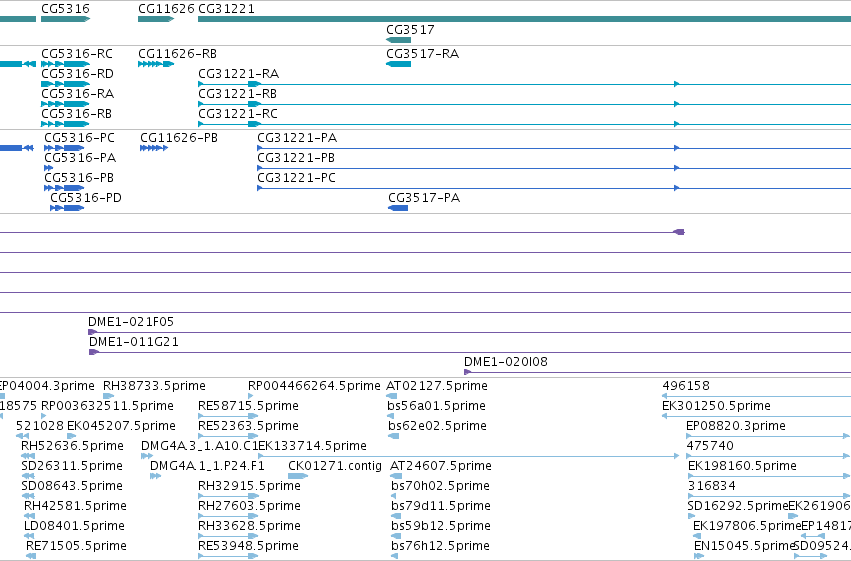This screenshot has width=851, height=561.
Task: Click the CG3517 gene arrow feature
Action: 398,40
